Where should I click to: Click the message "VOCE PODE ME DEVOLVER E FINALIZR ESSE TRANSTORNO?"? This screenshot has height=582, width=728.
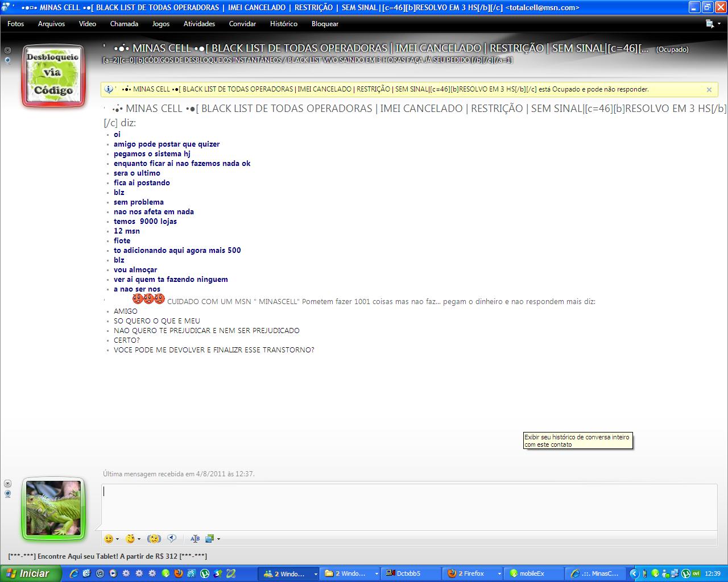click(x=214, y=350)
